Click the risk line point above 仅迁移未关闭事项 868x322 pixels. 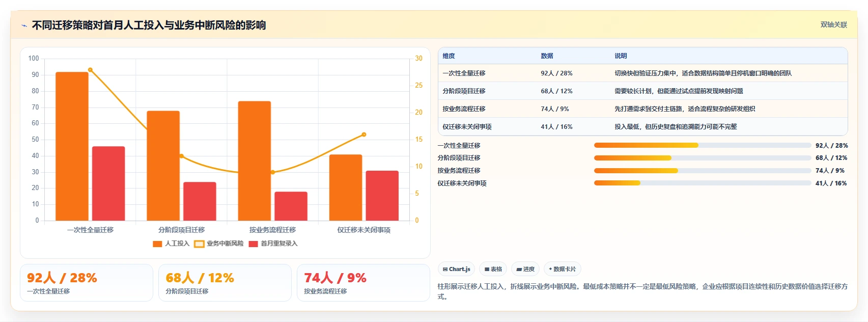pyautogui.click(x=364, y=135)
